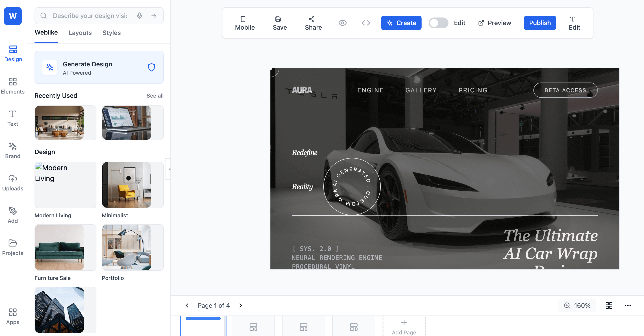Screen dimensions: 644x336
Task: Save the current design
Action: [279, 23]
